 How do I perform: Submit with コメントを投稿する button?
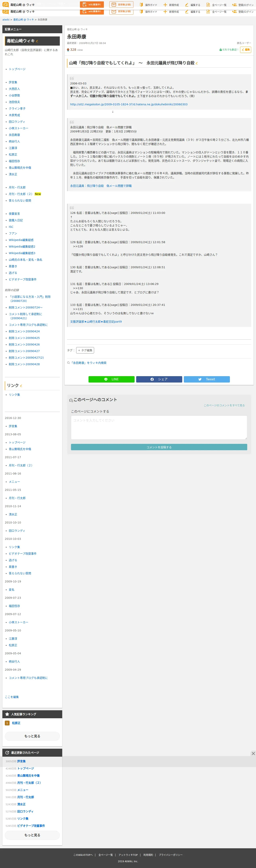tap(159, 447)
